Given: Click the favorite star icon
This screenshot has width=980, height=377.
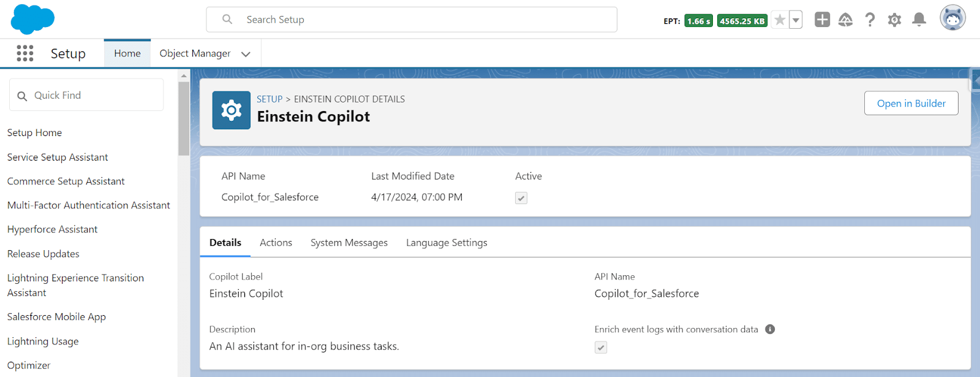Looking at the screenshot, I should click(x=780, y=20).
